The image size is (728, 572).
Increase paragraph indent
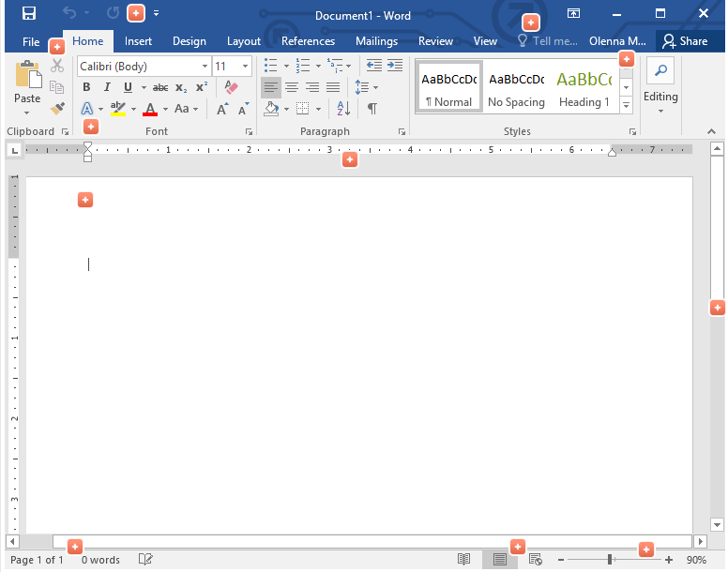tap(395, 66)
